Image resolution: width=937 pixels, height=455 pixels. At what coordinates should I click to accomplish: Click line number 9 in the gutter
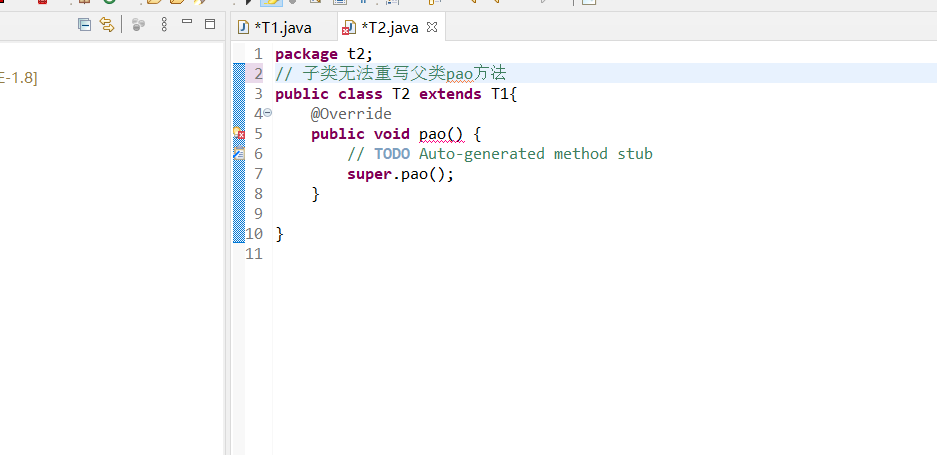pyautogui.click(x=258, y=213)
